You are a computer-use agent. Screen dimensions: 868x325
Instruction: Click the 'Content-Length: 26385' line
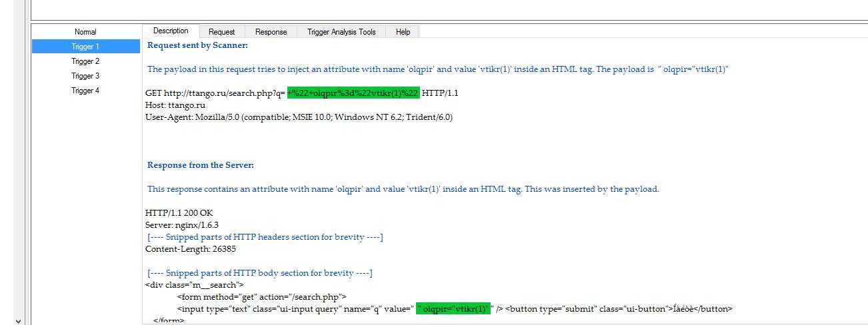coord(191,249)
